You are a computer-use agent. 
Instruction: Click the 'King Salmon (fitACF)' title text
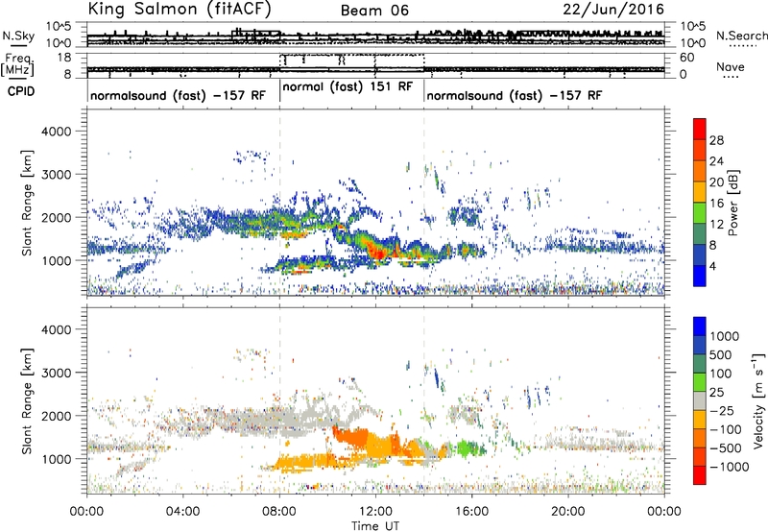pos(180,10)
